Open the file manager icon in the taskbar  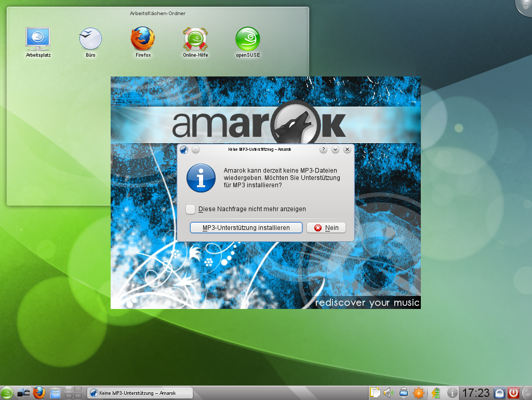click(56, 392)
